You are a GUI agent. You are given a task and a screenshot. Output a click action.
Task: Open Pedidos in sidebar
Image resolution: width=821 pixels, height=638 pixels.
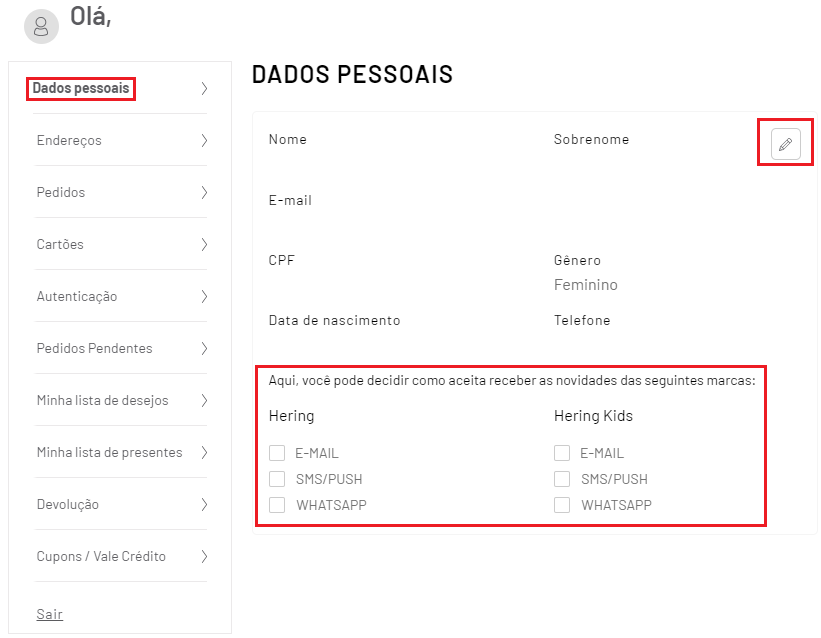tap(61, 192)
